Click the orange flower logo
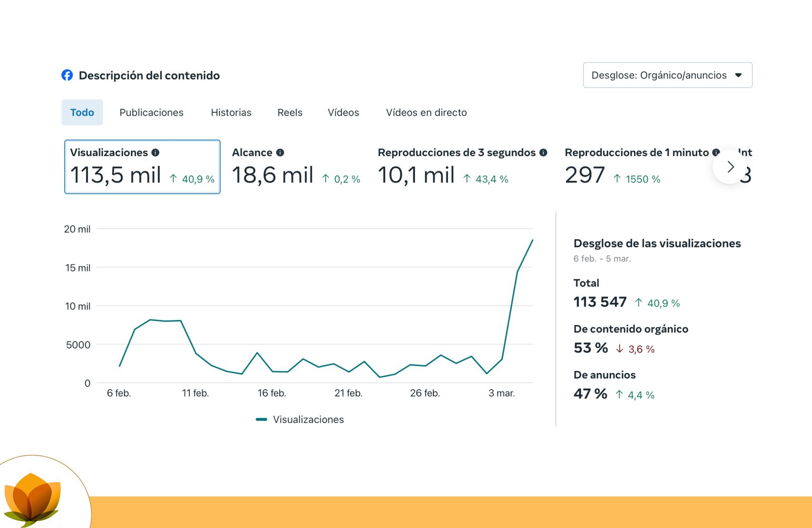The image size is (812, 528). coord(32,499)
